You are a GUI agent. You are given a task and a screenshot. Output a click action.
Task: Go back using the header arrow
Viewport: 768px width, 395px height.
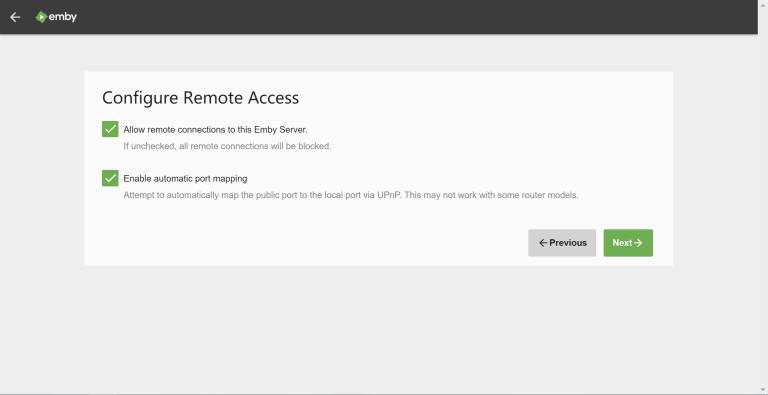tap(15, 17)
